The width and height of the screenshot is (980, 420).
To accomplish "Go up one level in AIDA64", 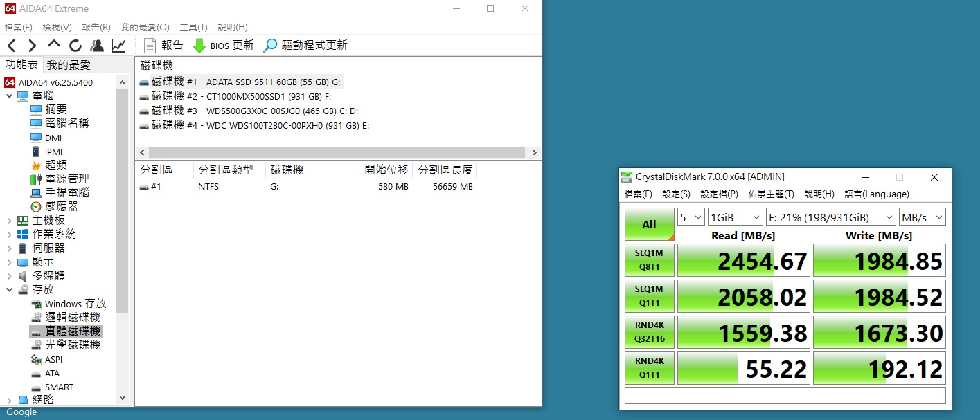I will (54, 46).
